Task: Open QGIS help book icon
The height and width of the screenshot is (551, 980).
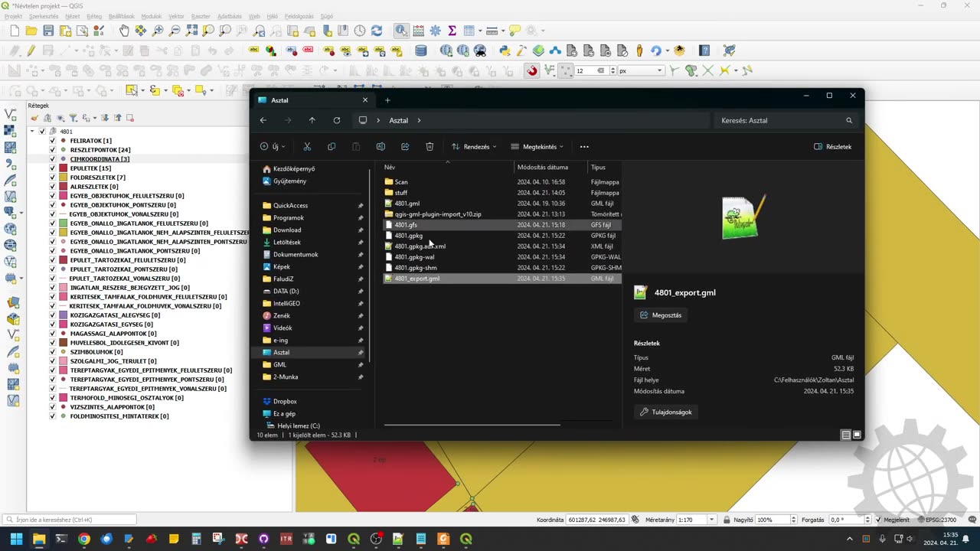Action: click(704, 51)
